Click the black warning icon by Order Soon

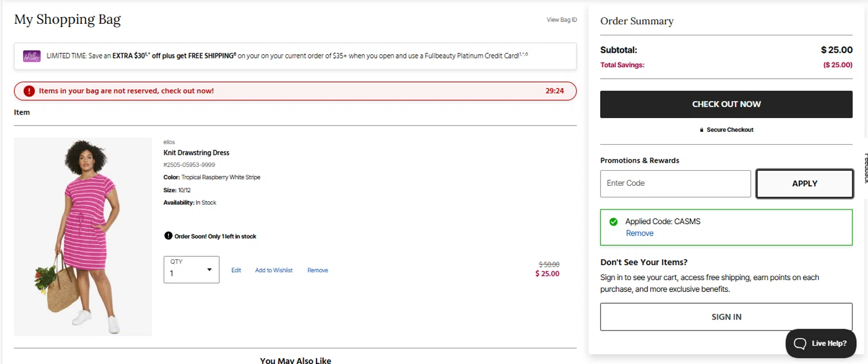tap(168, 236)
